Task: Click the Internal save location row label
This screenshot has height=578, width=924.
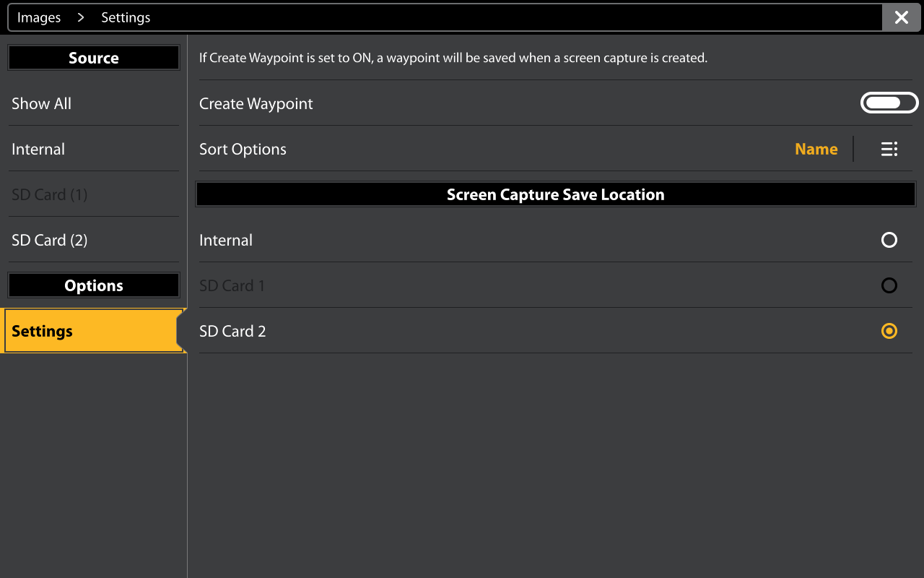Action: point(226,240)
